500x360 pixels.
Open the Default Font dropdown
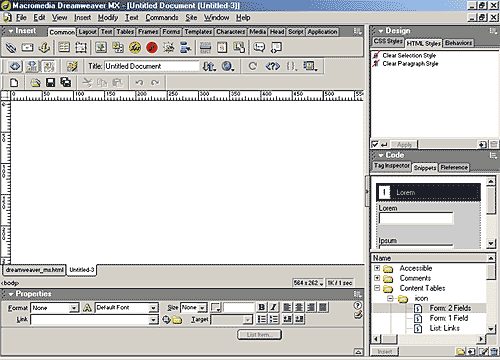127,308
